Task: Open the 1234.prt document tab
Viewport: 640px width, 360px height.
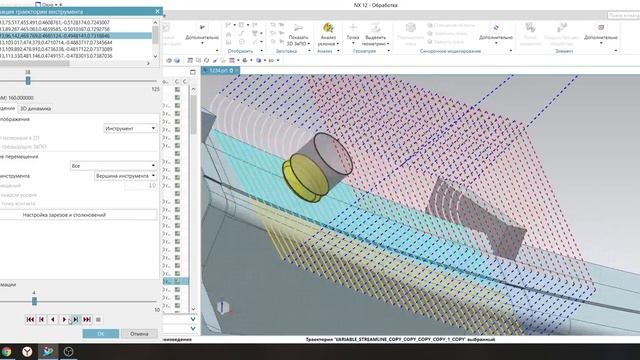Action: coord(221,71)
